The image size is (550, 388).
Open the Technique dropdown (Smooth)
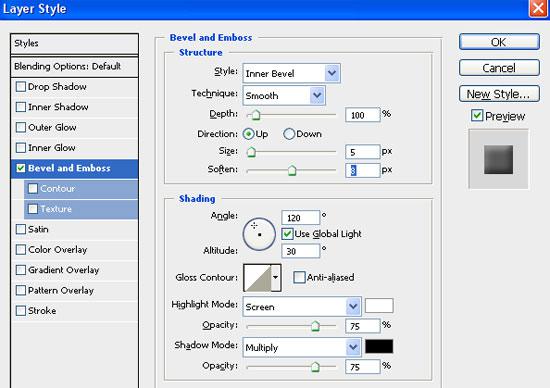point(284,95)
